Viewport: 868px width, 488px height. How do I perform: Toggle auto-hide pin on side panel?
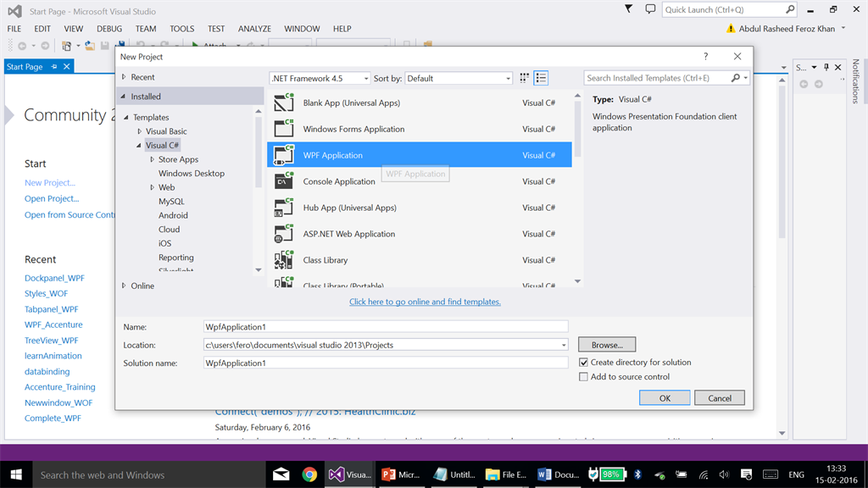pyautogui.click(x=826, y=67)
